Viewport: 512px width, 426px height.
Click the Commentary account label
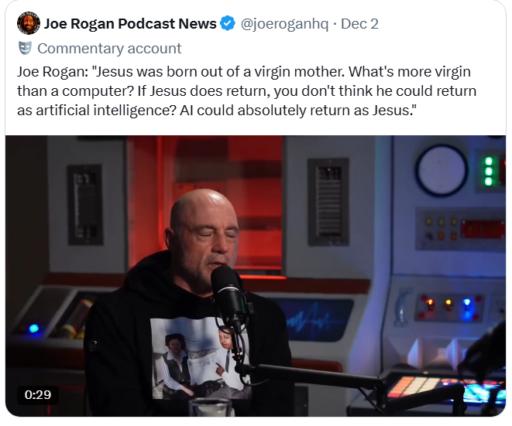109,49
